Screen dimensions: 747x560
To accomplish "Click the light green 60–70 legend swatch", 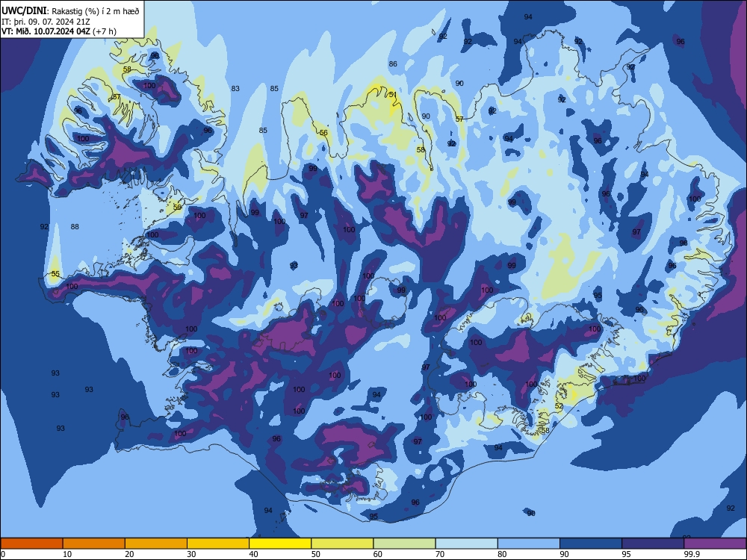I will coord(404,544).
